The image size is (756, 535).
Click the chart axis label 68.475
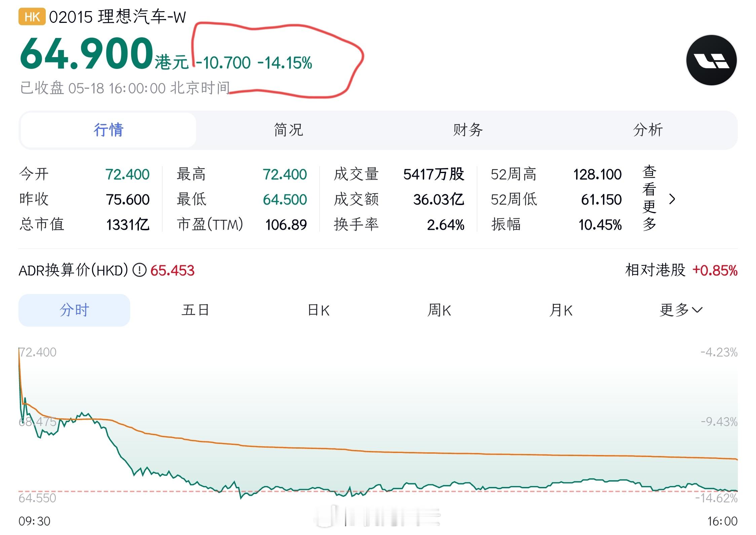37,422
